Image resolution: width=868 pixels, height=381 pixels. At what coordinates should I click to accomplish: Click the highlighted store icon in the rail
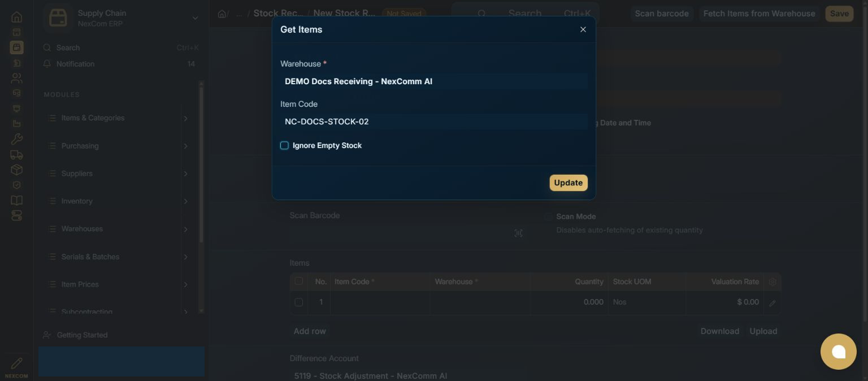[16, 47]
